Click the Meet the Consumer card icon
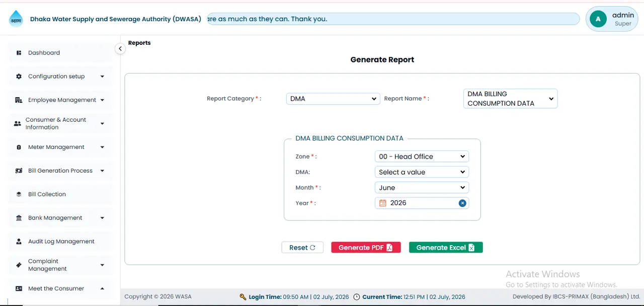This screenshot has height=306, width=644. [x=19, y=289]
